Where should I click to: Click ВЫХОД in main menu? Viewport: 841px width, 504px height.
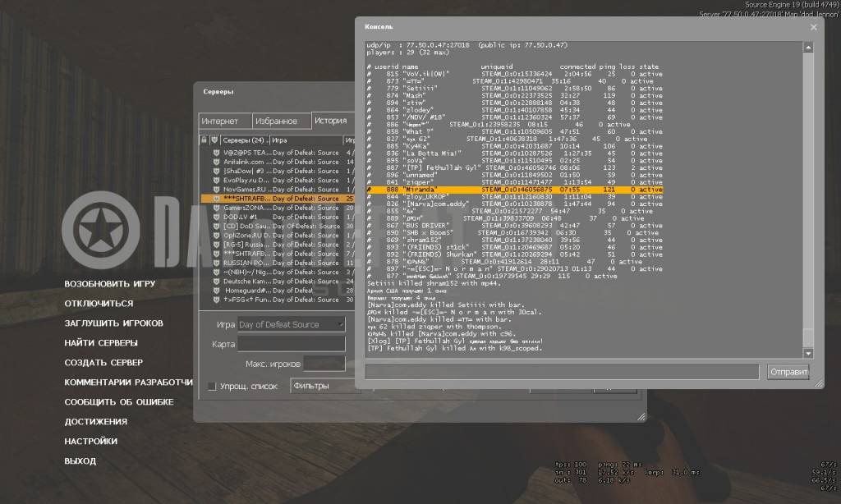click(x=80, y=461)
